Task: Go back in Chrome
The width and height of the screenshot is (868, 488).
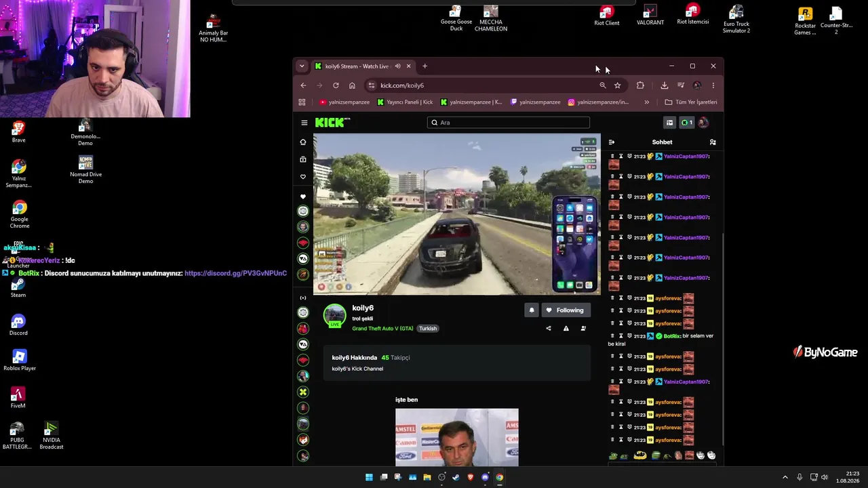Action: (303, 85)
